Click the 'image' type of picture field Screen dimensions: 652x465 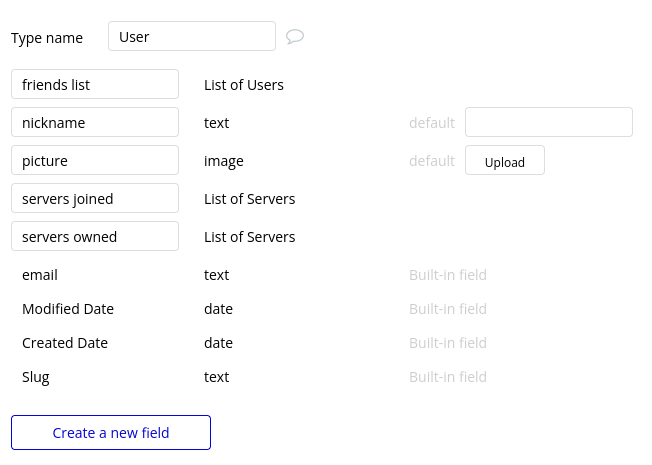pyautogui.click(x=224, y=161)
